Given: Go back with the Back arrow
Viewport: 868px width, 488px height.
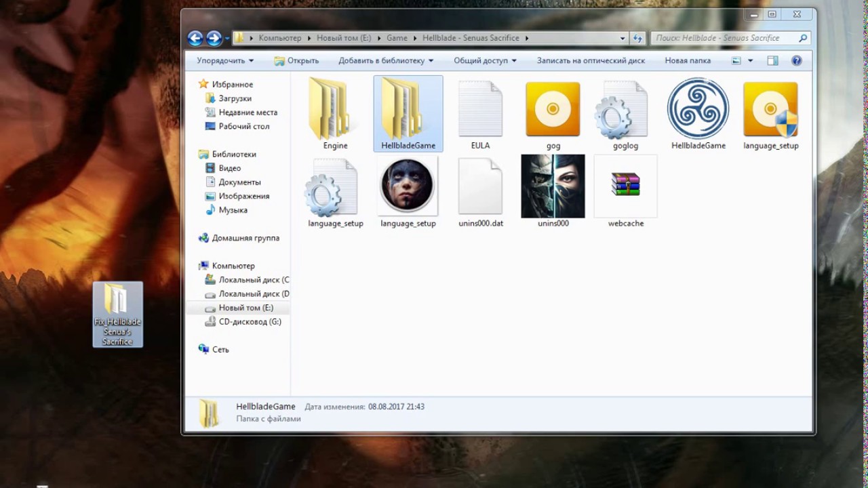Looking at the screenshot, I should (195, 38).
